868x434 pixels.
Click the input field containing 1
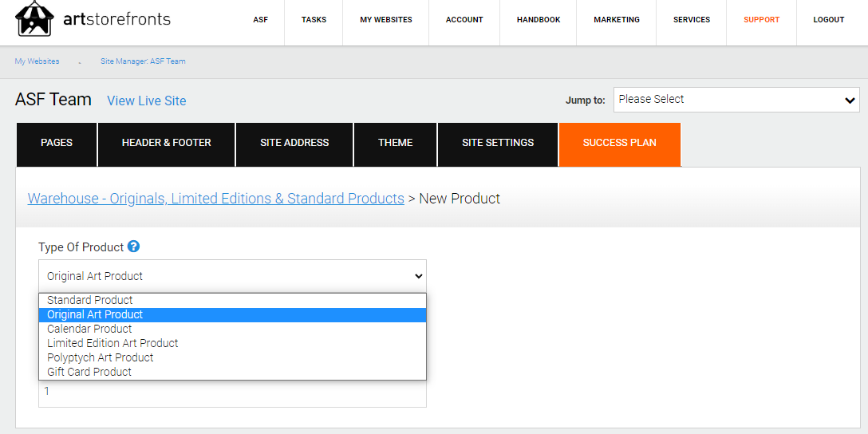click(x=232, y=392)
